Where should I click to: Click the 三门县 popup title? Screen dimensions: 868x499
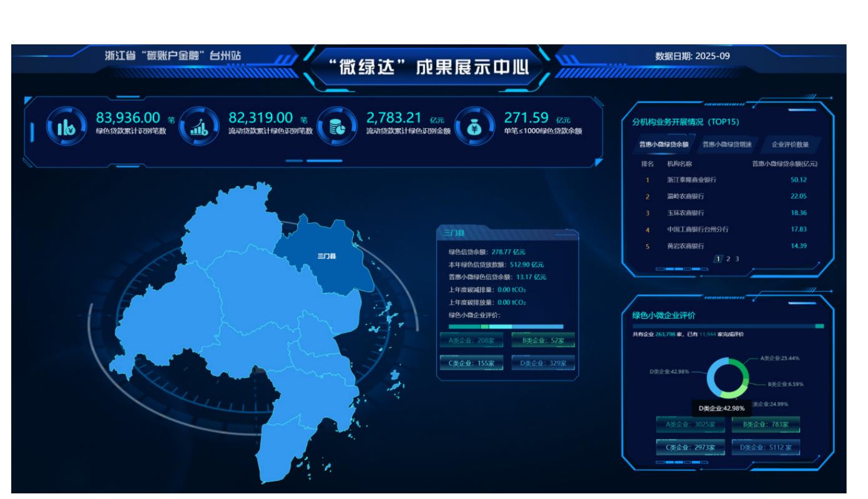[x=454, y=233]
